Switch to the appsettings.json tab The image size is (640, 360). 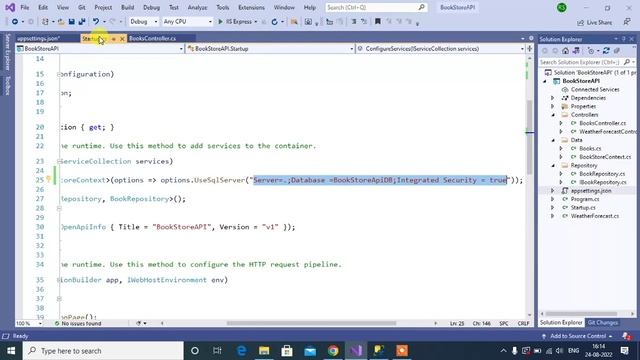(39, 38)
